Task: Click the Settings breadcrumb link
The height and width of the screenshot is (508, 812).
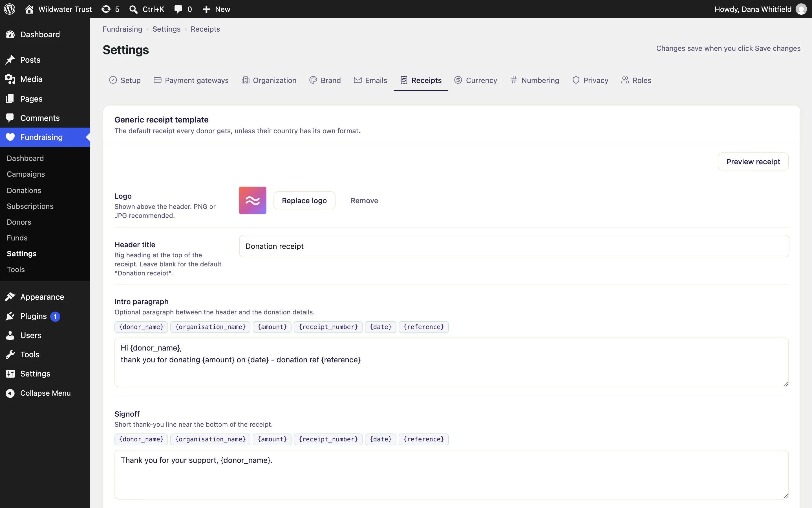Action: tap(166, 29)
